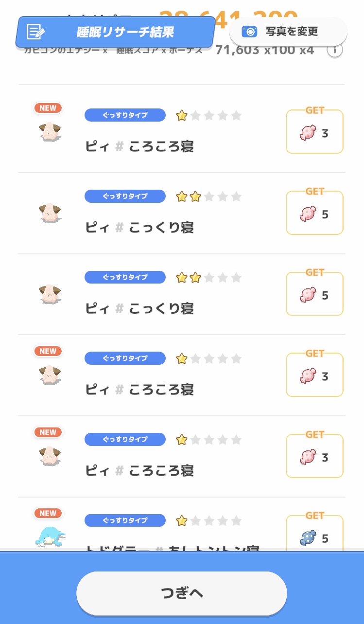Tap the info "i" icon near the score
The width and height of the screenshot is (364, 624).
coord(335,50)
